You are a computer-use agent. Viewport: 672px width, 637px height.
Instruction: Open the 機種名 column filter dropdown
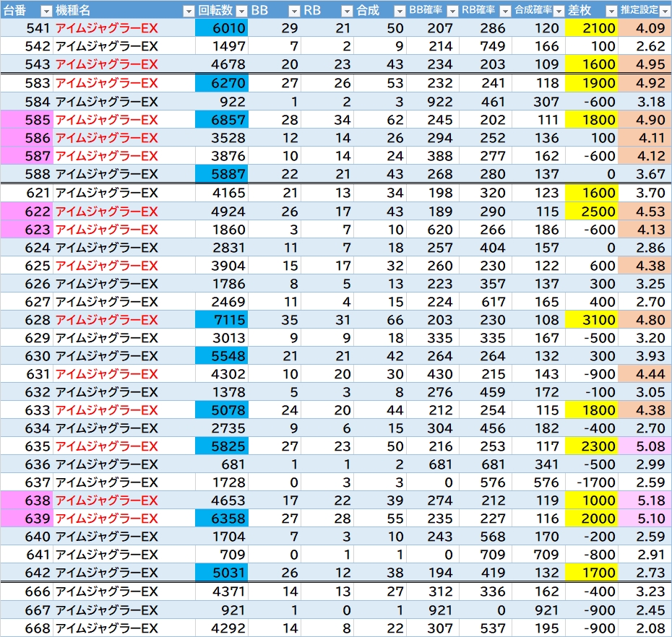click(x=188, y=11)
